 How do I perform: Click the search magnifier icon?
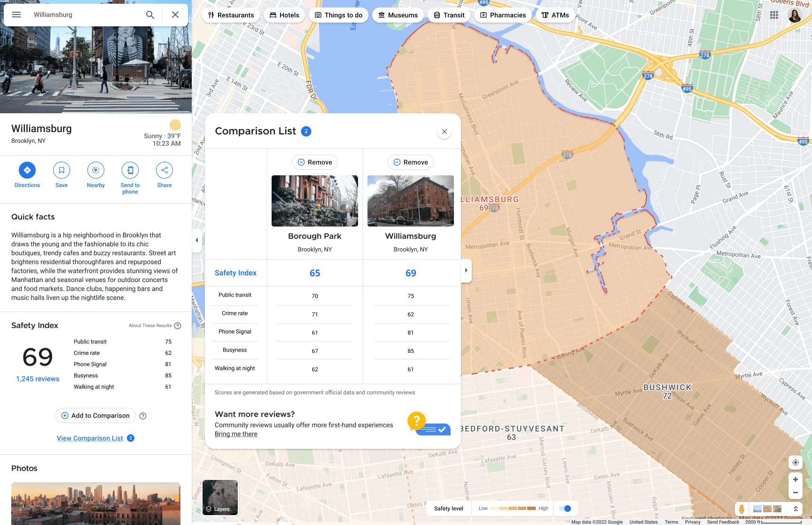[x=150, y=15]
